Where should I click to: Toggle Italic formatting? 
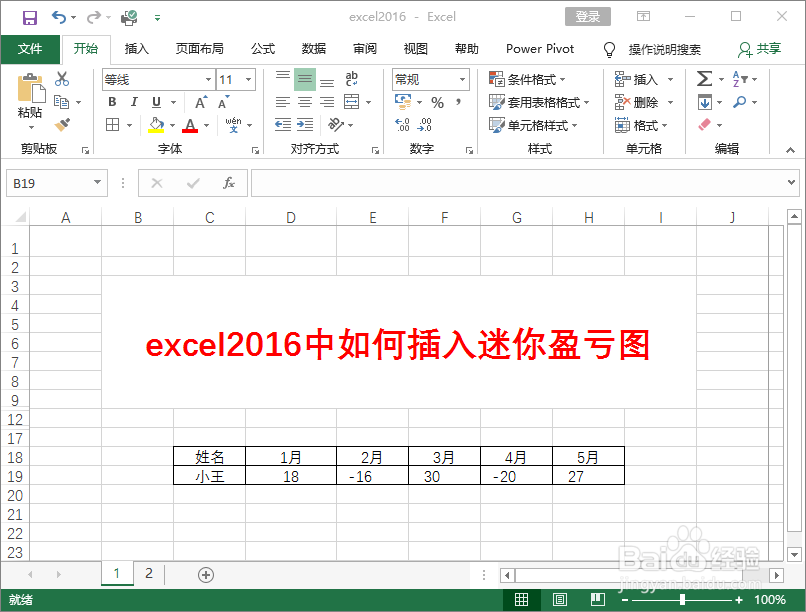pyautogui.click(x=134, y=102)
